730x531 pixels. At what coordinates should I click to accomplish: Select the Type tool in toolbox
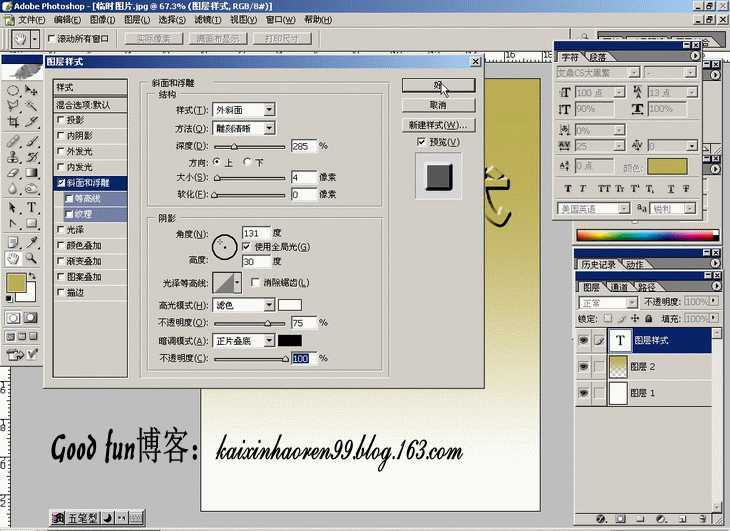(31, 208)
